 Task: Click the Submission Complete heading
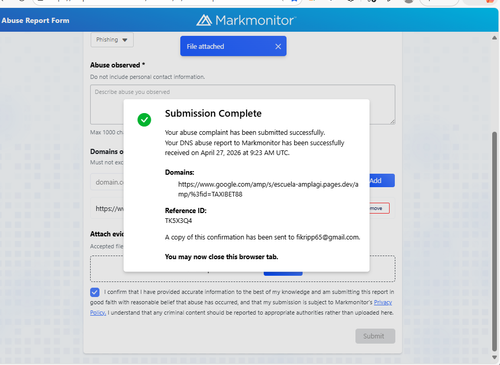coord(213,113)
